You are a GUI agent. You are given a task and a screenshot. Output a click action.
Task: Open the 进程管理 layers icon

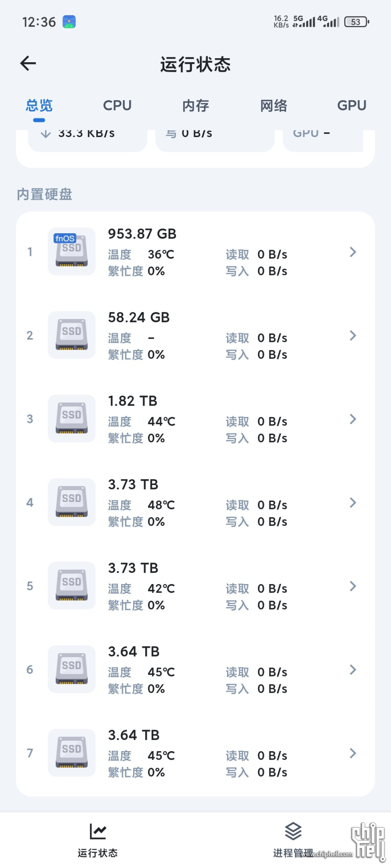coord(293,831)
